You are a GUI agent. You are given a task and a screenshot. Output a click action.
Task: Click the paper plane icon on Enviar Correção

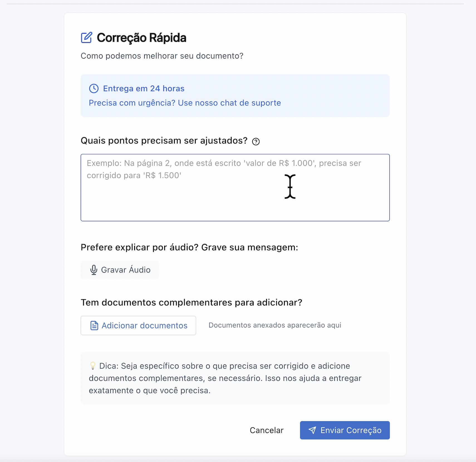point(313,430)
